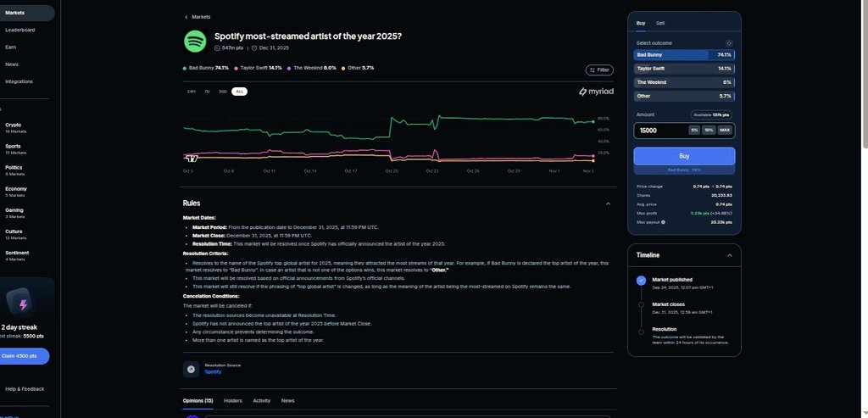The height and width of the screenshot is (418, 868).
Task: Open the Opinions (15) tab
Action: tap(198, 401)
